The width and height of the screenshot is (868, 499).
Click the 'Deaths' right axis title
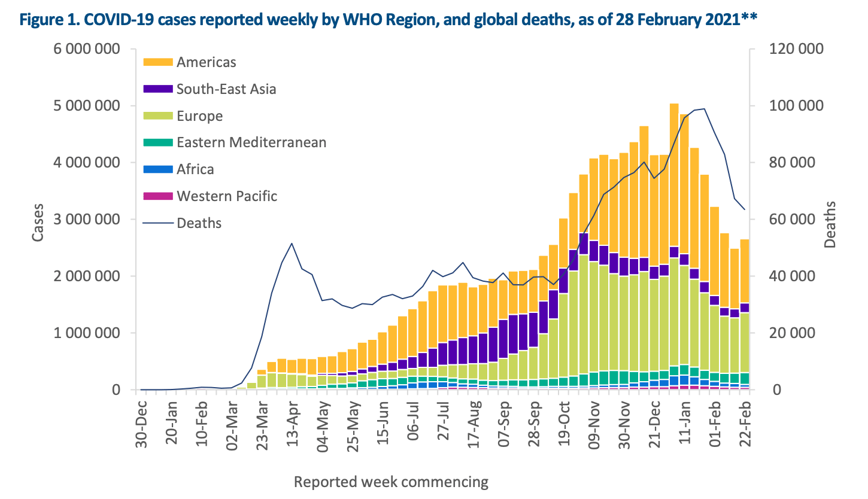click(x=830, y=225)
